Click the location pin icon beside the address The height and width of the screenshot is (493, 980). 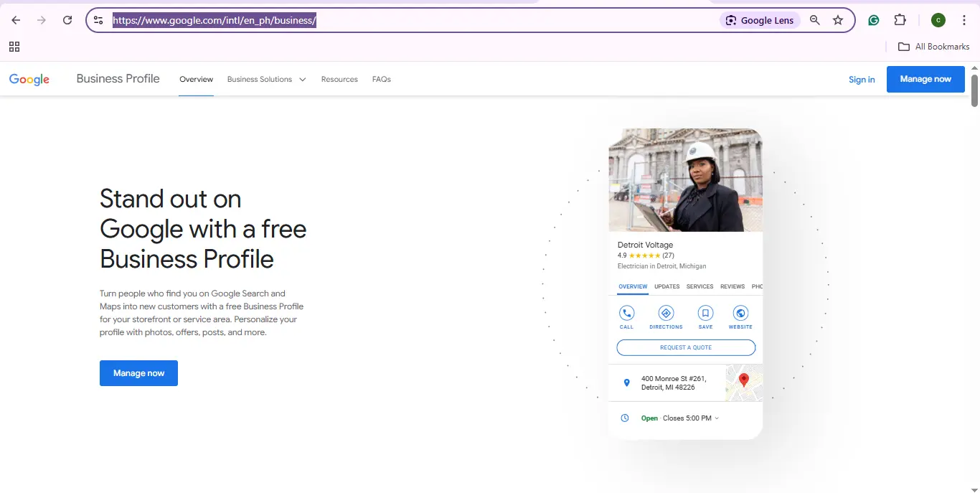[626, 383]
